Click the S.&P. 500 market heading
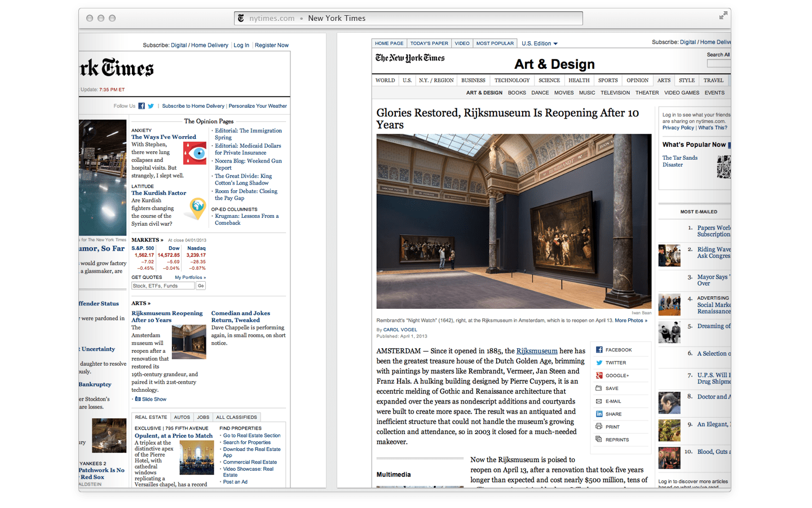This screenshot has width=812, height=508. tap(143, 248)
